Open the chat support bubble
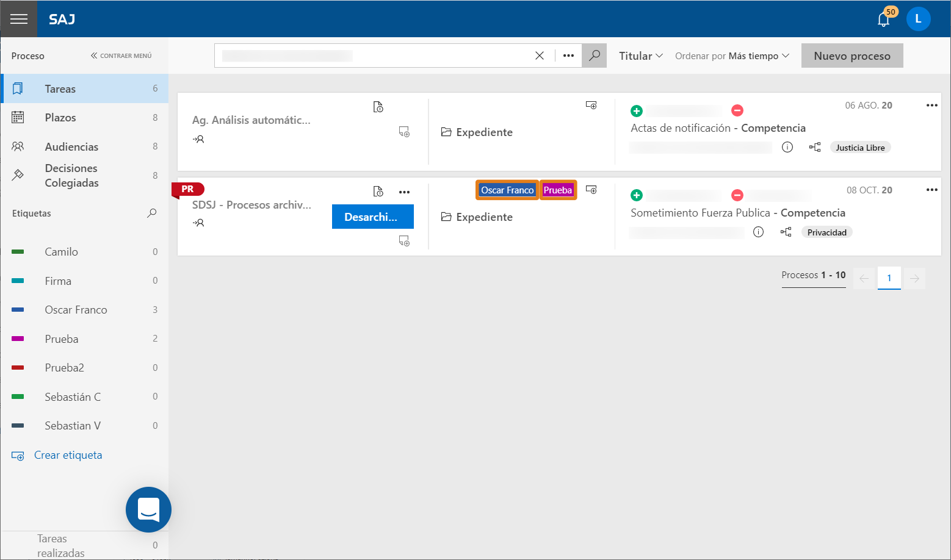The height and width of the screenshot is (560, 951). tap(148, 509)
